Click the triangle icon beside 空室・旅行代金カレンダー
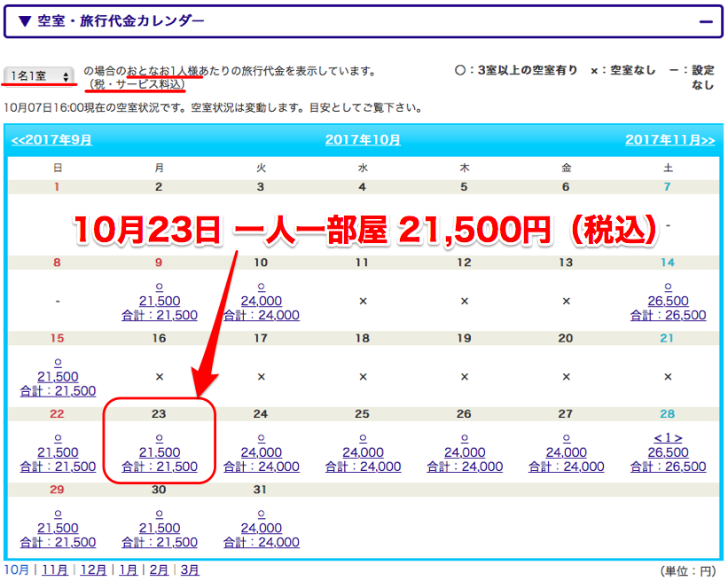 [25, 21]
